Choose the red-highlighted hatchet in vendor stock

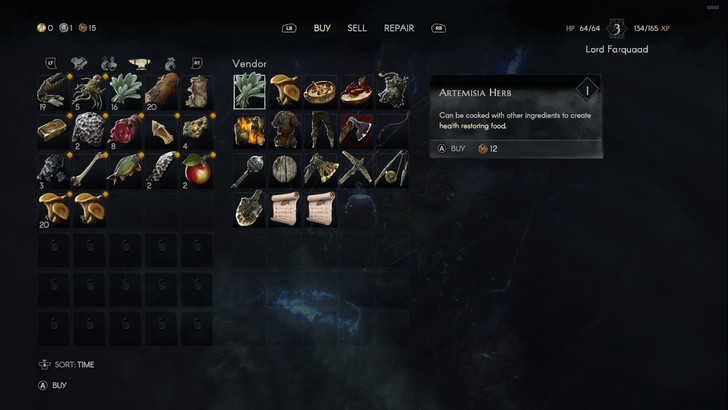[x=356, y=130]
